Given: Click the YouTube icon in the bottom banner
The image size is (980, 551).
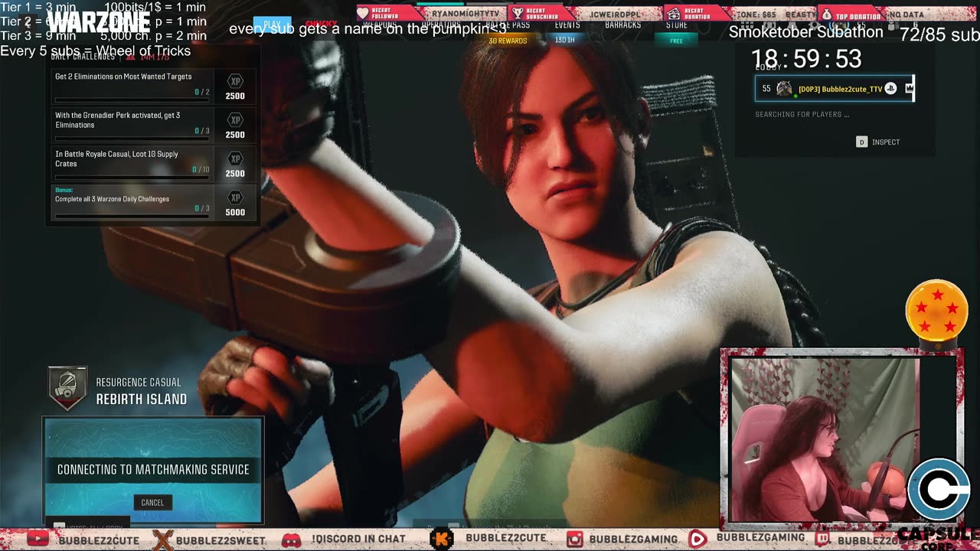Looking at the screenshot, I should pos(38,539).
